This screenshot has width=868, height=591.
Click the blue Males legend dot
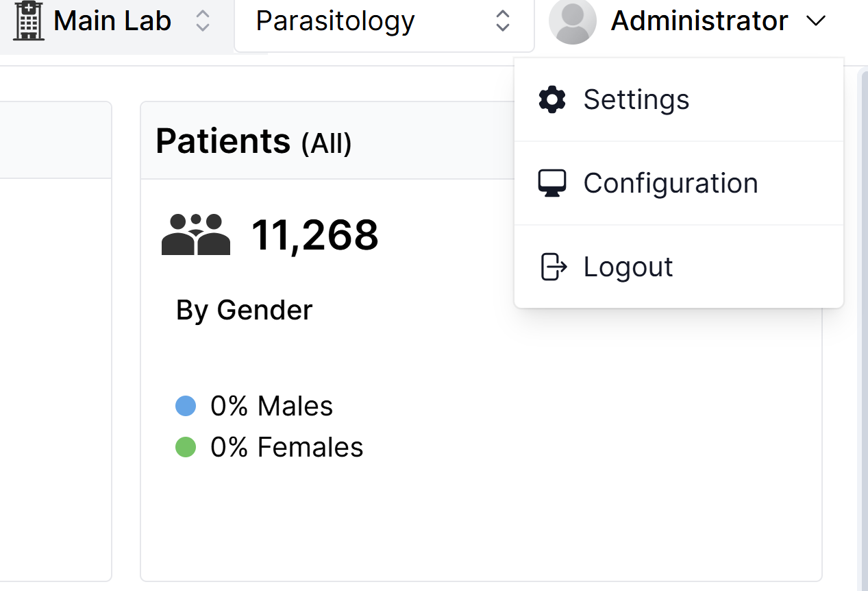tap(186, 406)
